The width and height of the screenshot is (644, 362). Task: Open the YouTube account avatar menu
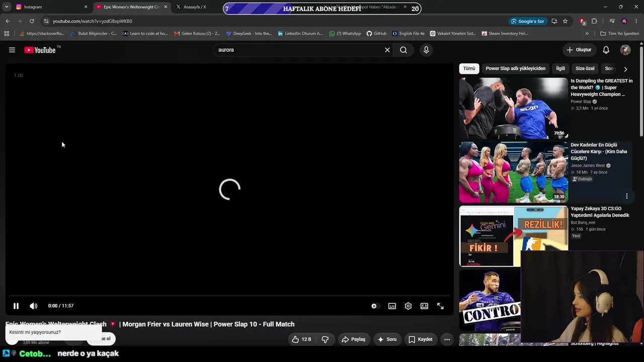pos(625,50)
